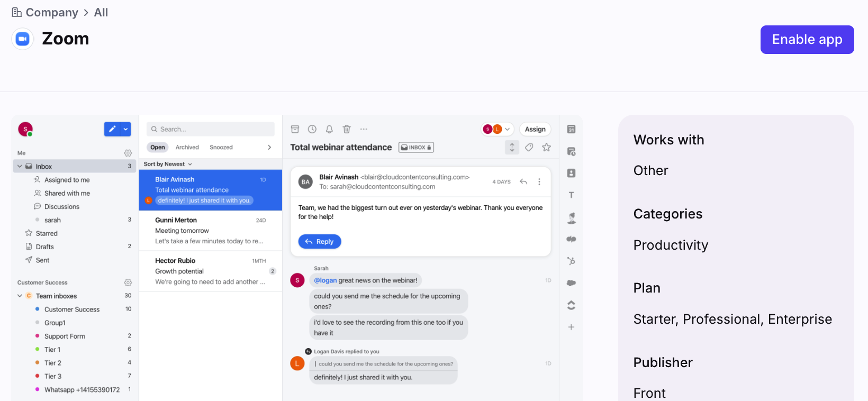This screenshot has height=401, width=868.
Task: Click the compose pencil icon
Action: tap(112, 129)
